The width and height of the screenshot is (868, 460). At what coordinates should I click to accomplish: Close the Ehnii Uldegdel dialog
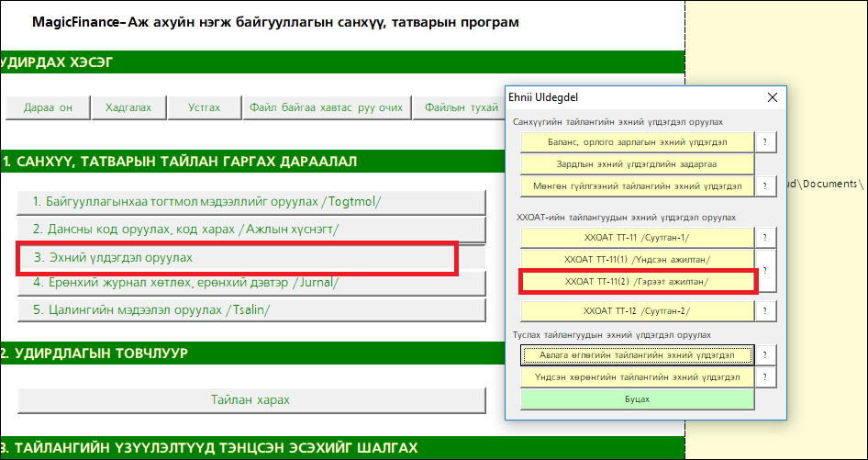click(x=772, y=97)
